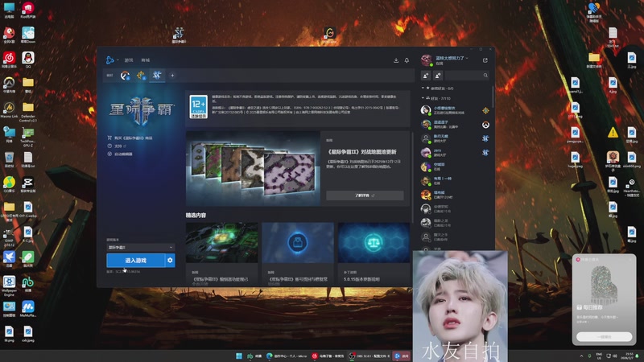Show hidden system tray icons
This screenshot has width=644, height=362.
click(581, 356)
